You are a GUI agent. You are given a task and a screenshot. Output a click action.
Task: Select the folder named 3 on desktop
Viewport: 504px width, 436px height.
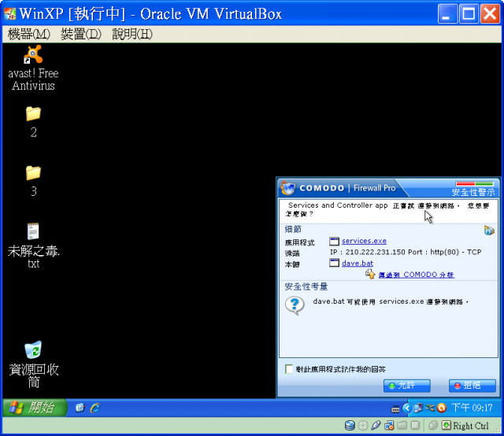coord(33,182)
